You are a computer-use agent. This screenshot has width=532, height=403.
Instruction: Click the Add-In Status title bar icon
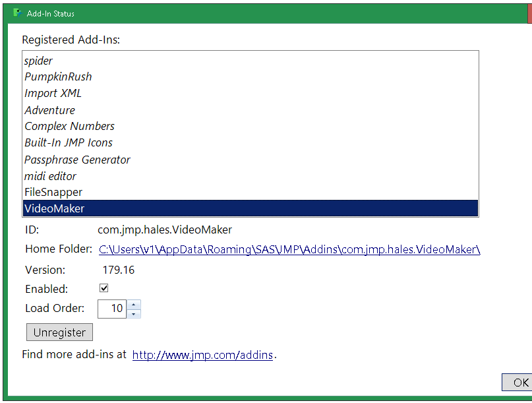[x=17, y=13]
